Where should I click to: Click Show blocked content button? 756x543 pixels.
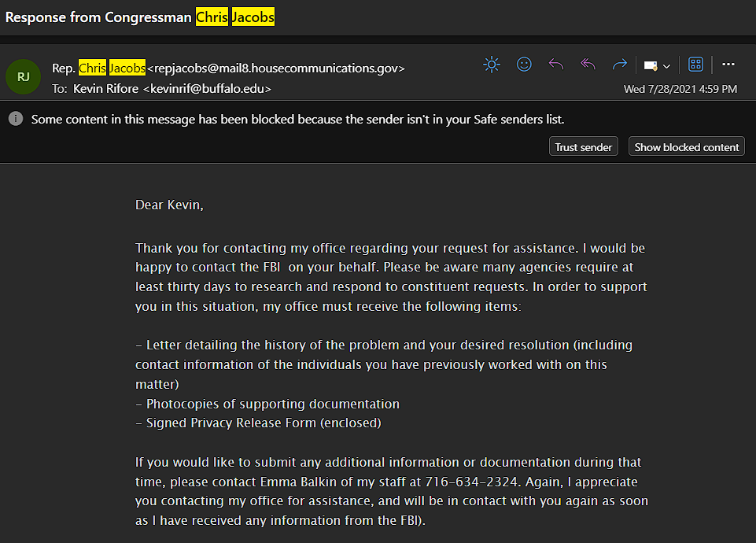coord(686,147)
